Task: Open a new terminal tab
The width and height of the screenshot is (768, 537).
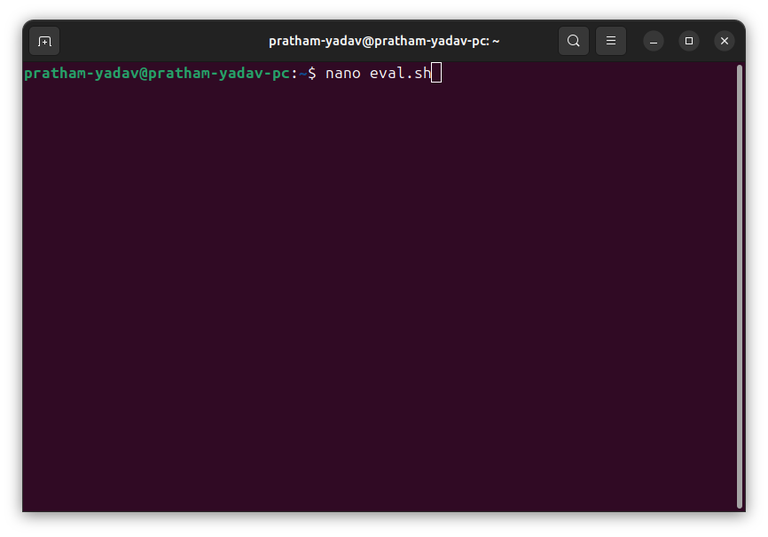Action: point(45,41)
